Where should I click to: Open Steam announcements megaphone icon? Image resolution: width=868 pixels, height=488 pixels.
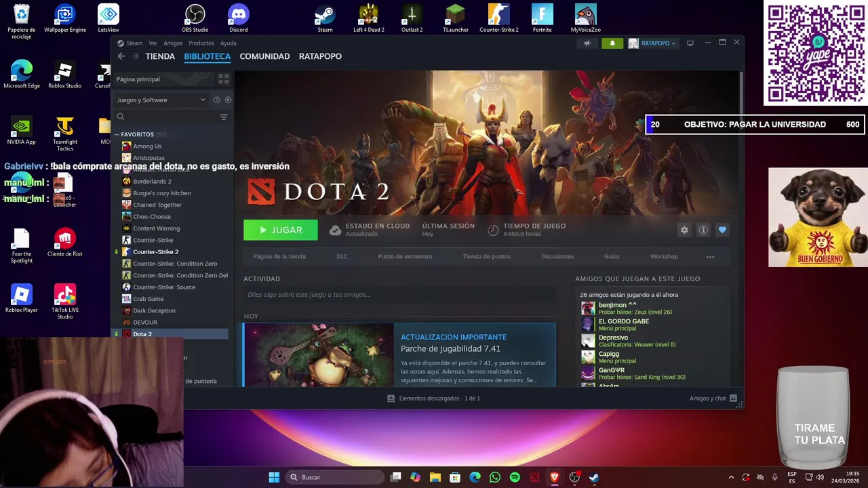[587, 43]
